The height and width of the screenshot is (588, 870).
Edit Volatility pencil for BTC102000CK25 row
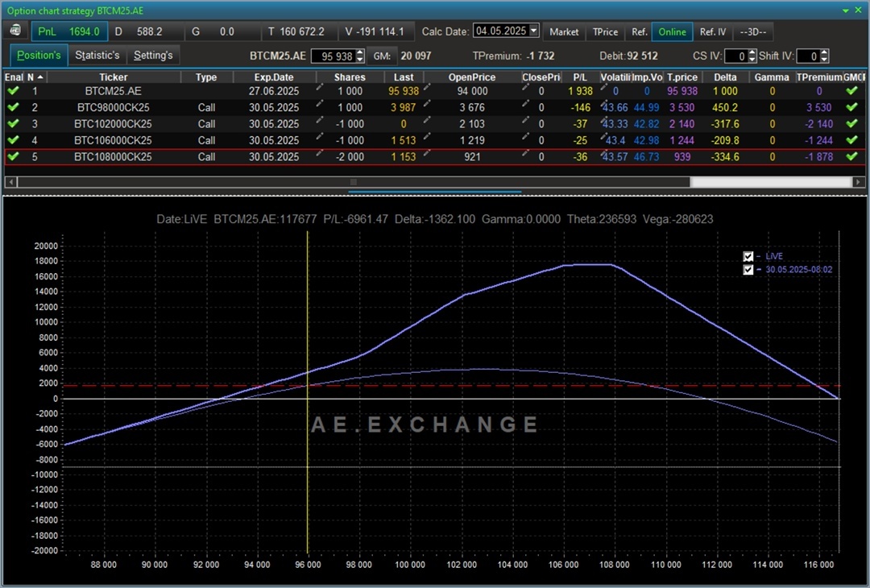(604, 120)
